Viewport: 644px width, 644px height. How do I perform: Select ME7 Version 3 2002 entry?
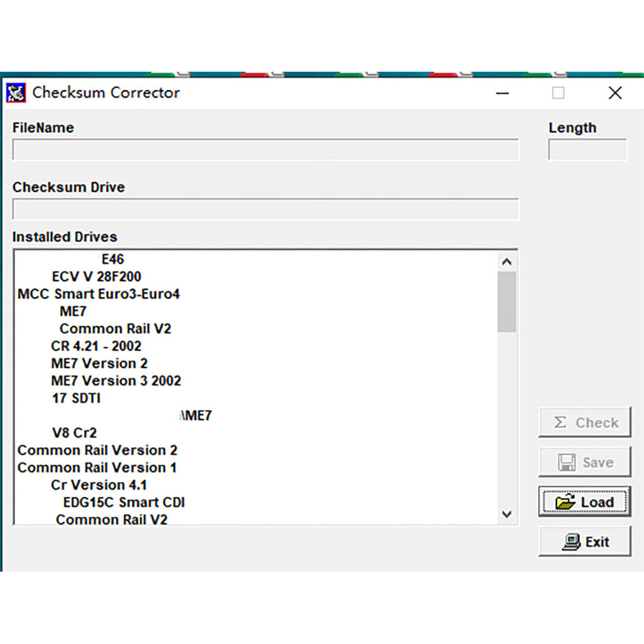coord(116,380)
